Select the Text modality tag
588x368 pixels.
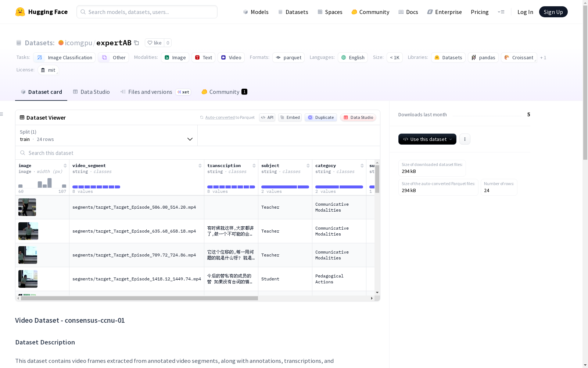pyautogui.click(x=203, y=57)
